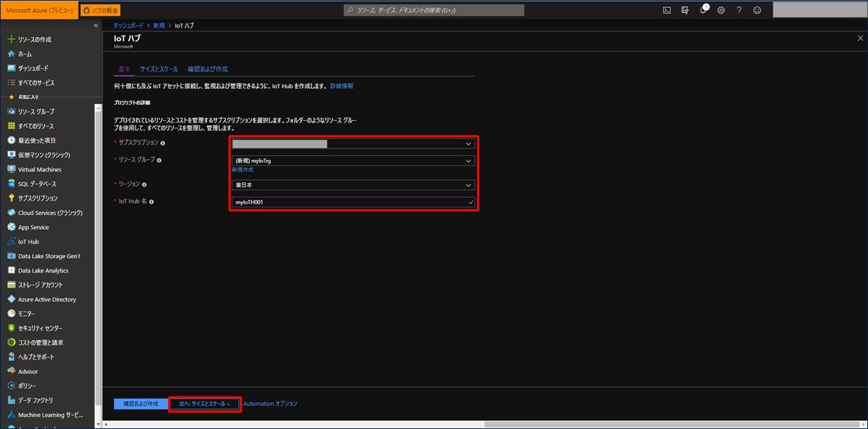
Task: Open IoT Hub icon in the sidebar
Action: (x=11, y=241)
